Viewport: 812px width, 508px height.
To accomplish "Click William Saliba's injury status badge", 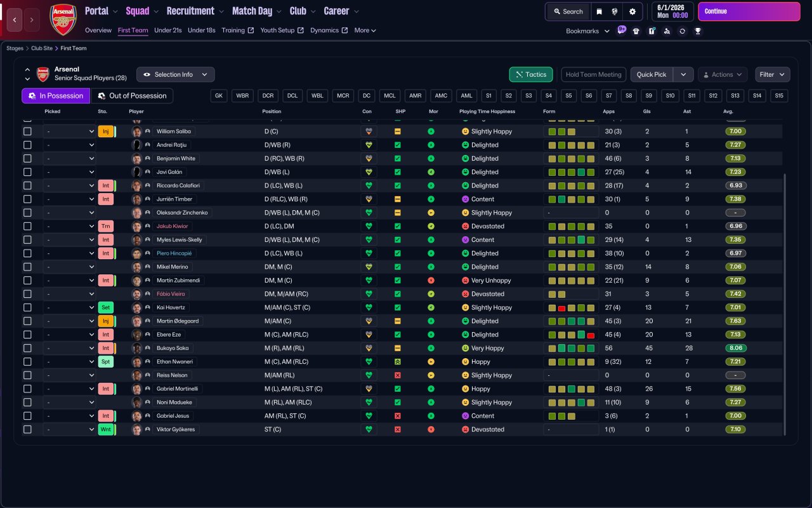I will pos(106,131).
